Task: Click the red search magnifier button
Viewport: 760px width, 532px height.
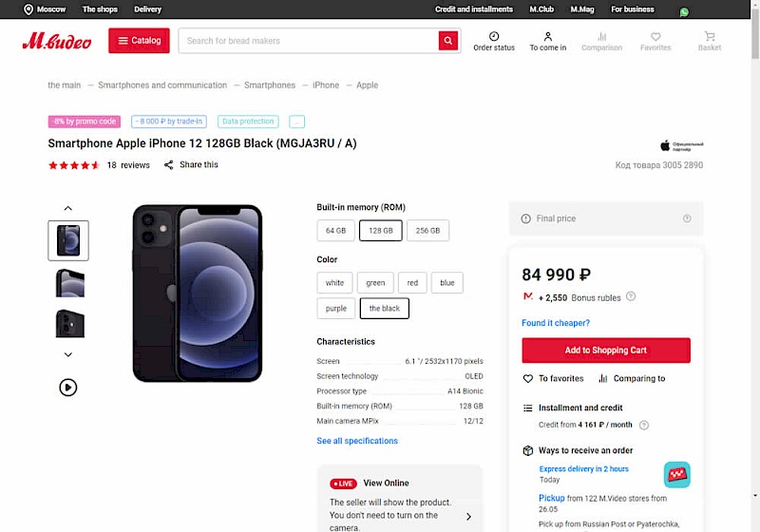Action: click(x=448, y=41)
